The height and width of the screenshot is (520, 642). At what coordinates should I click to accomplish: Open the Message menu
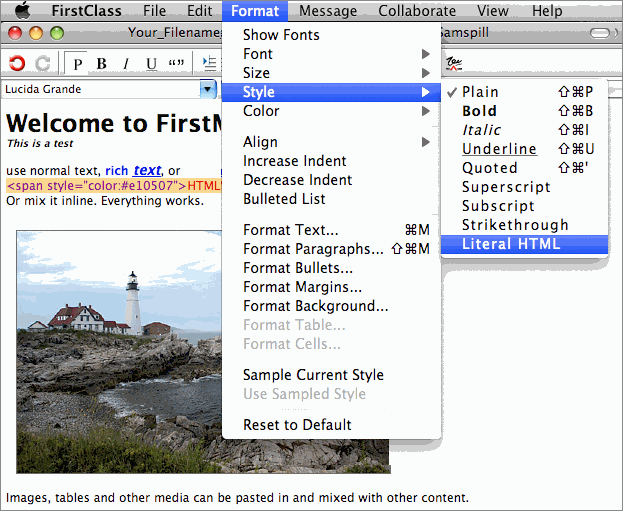coord(328,11)
